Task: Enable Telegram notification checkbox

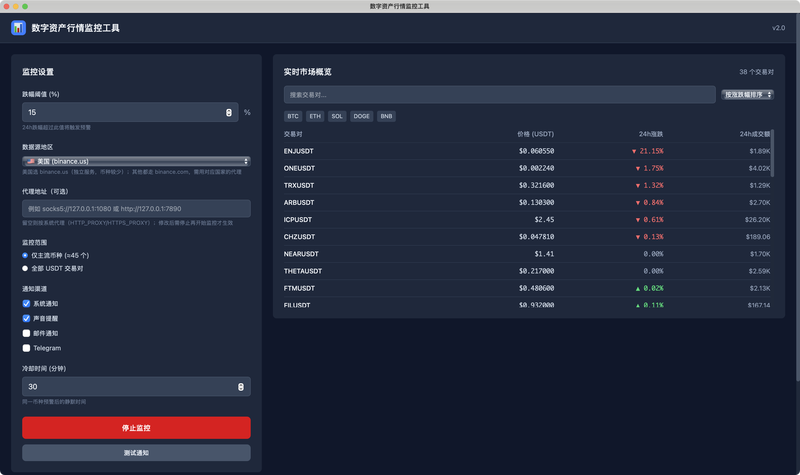Action: point(26,348)
